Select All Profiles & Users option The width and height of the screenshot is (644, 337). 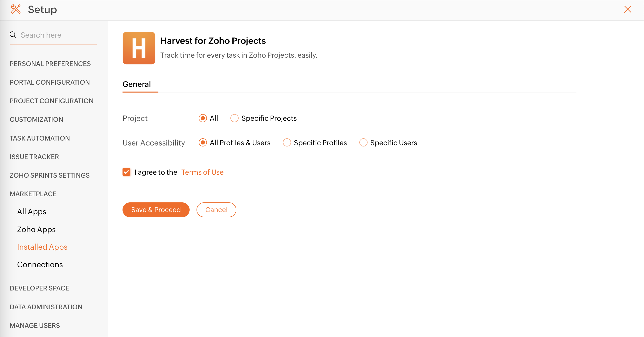(x=203, y=143)
